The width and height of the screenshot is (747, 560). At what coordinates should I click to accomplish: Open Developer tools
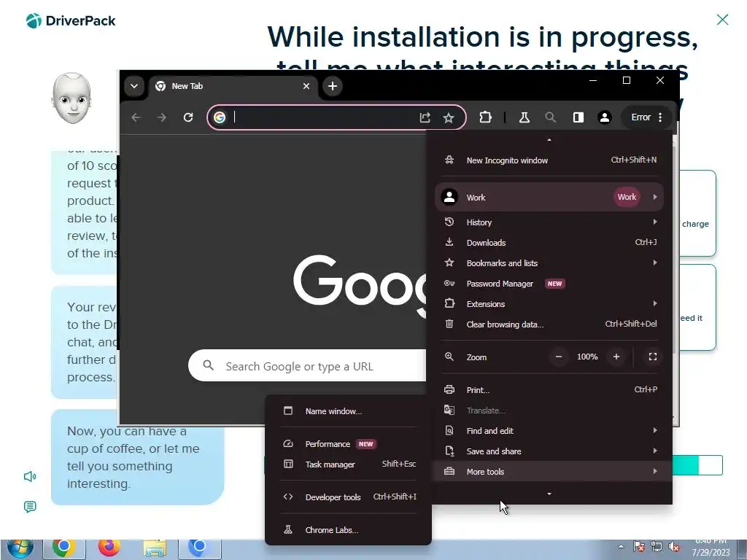tap(348, 497)
